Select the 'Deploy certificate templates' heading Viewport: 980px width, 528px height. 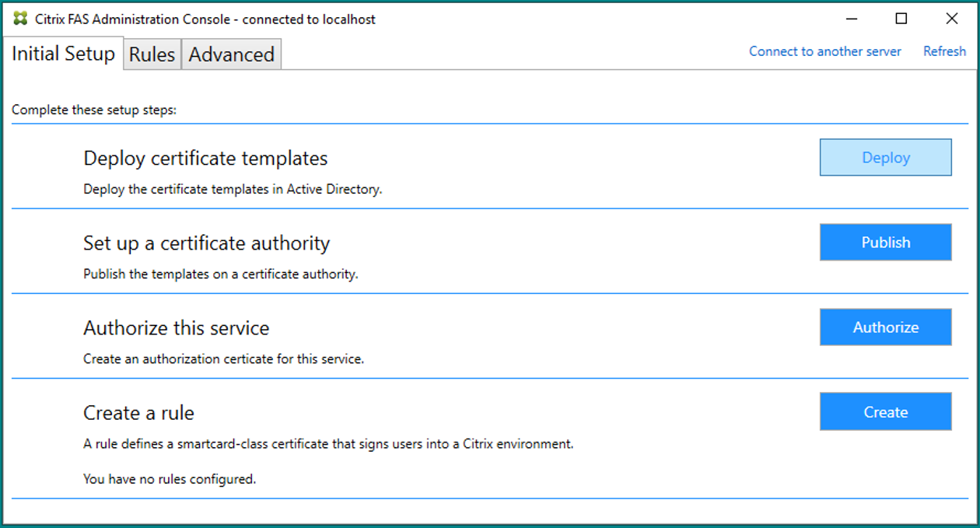pyautogui.click(x=205, y=158)
